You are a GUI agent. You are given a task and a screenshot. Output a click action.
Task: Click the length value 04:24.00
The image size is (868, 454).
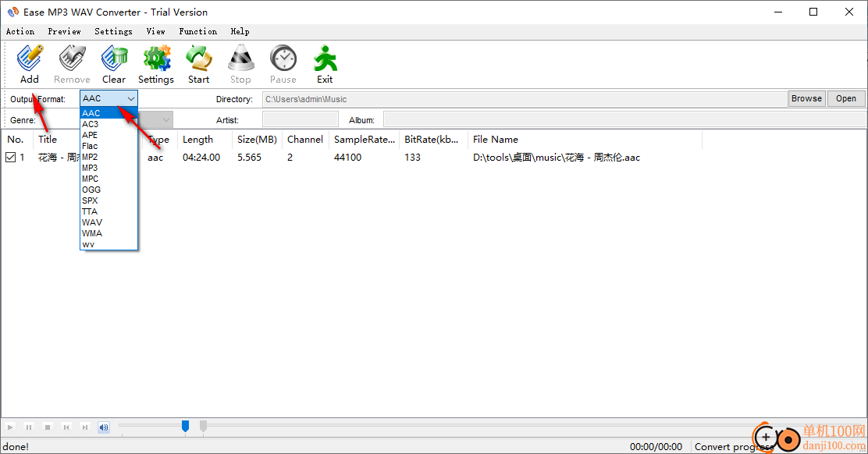coord(201,158)
